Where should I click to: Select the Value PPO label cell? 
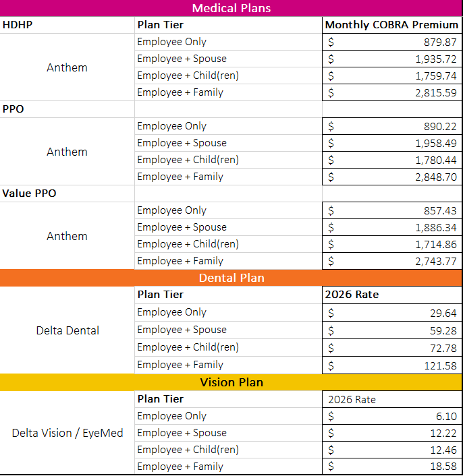[67, 194]
